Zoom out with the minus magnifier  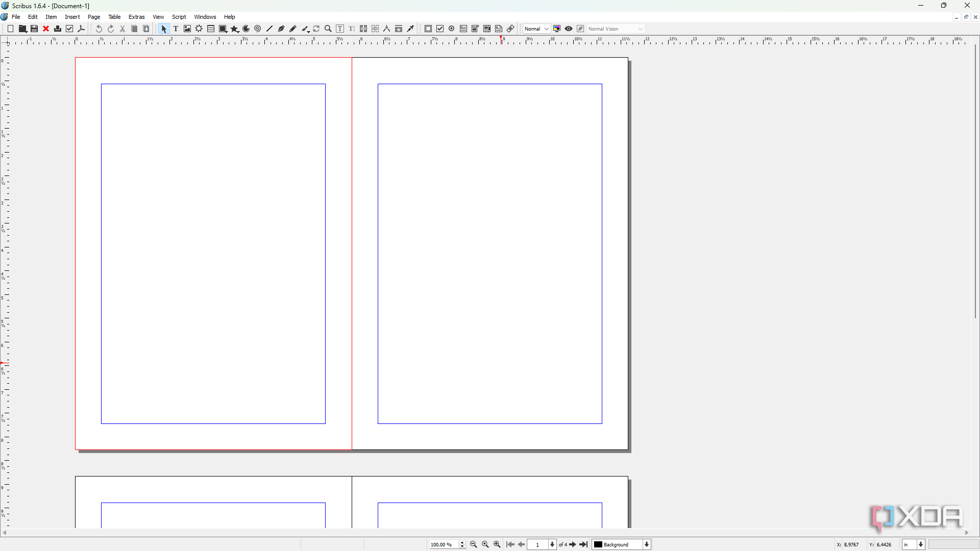473,544
